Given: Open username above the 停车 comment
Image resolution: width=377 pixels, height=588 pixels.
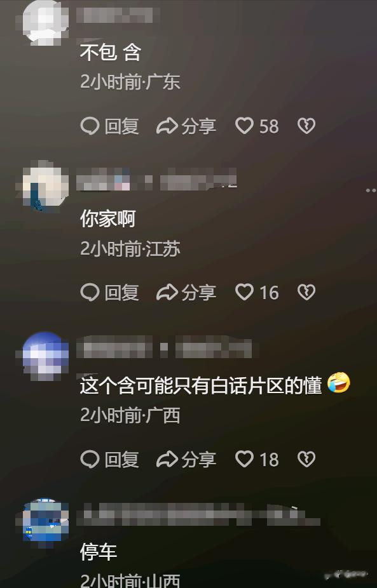Looking at the screenshot, I should coord(199,514).
